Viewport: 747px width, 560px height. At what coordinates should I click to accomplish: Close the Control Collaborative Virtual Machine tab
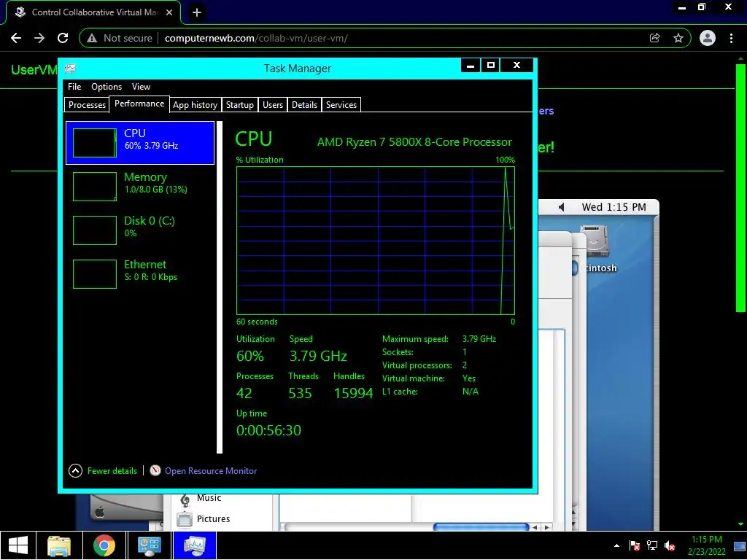[x=169, y=12]
